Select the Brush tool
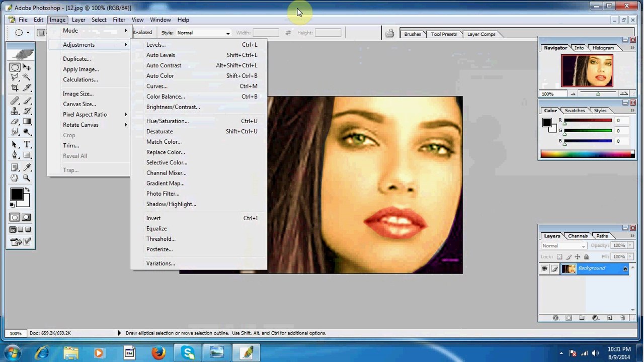644x362 pixels. [x=27, y=101]
